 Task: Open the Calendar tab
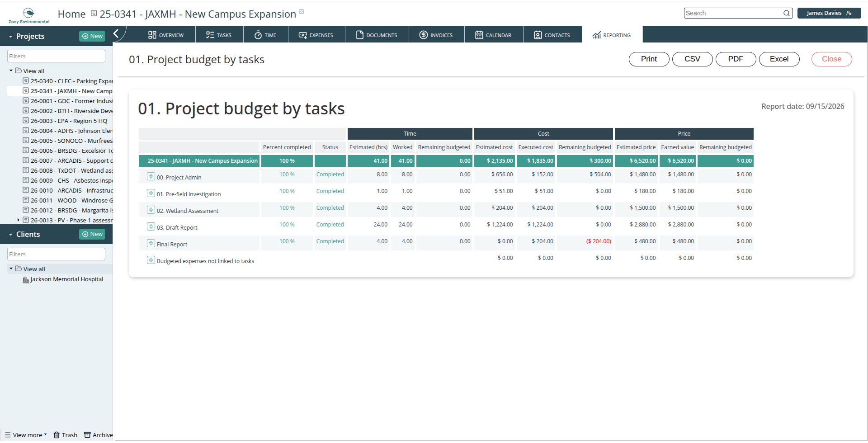point(494,35)
